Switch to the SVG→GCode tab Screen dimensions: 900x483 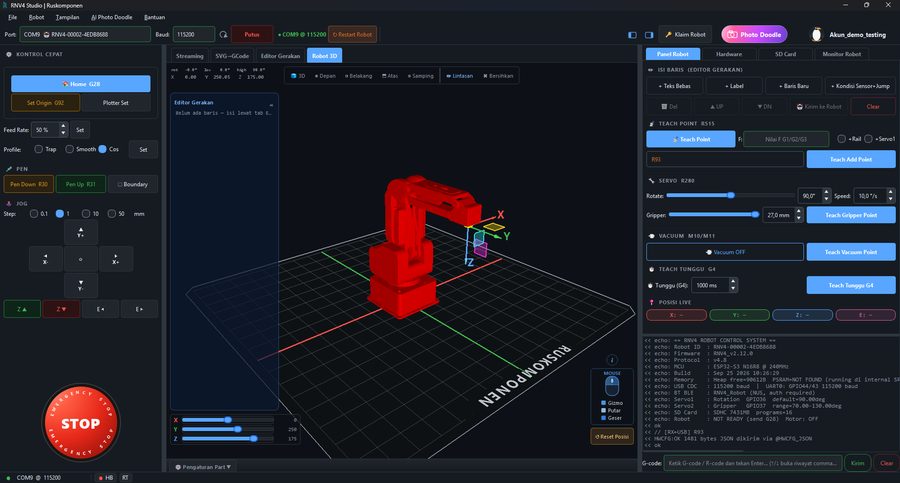pyautogui.click(x=232, y=56)
